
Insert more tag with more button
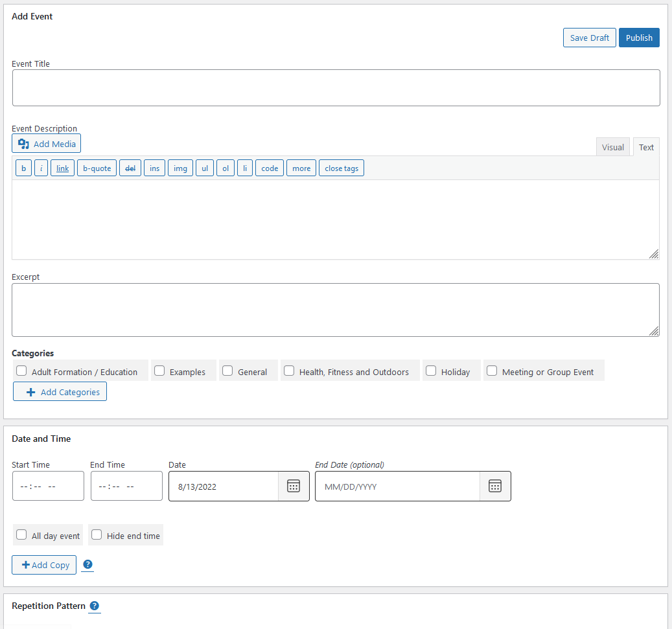coord(301,168)
